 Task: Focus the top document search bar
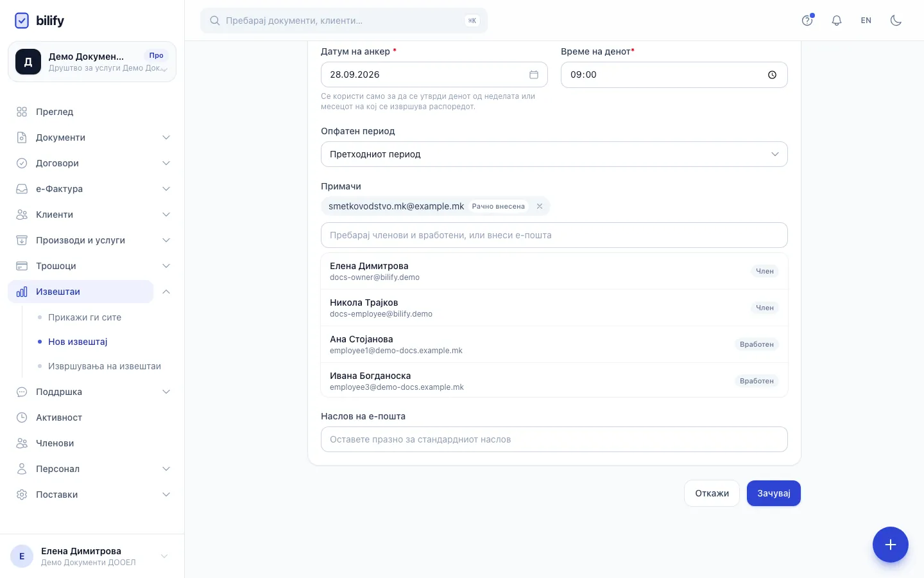344,21
